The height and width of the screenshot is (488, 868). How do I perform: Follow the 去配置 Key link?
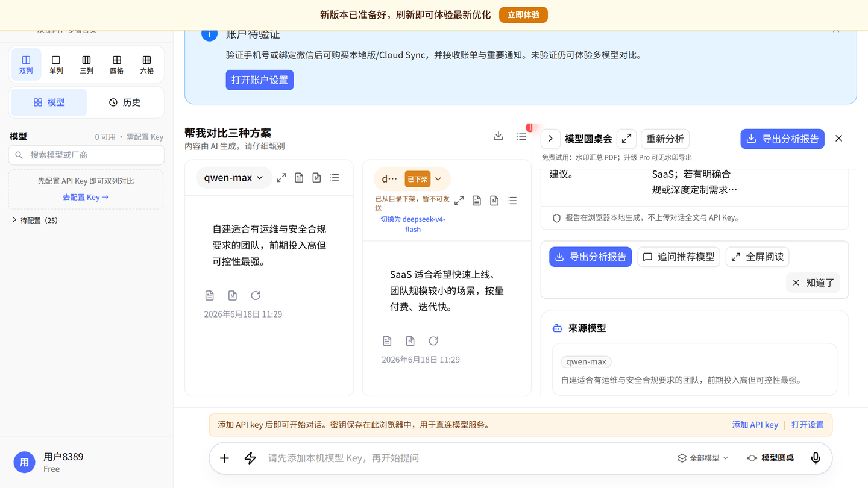point(86,197)
